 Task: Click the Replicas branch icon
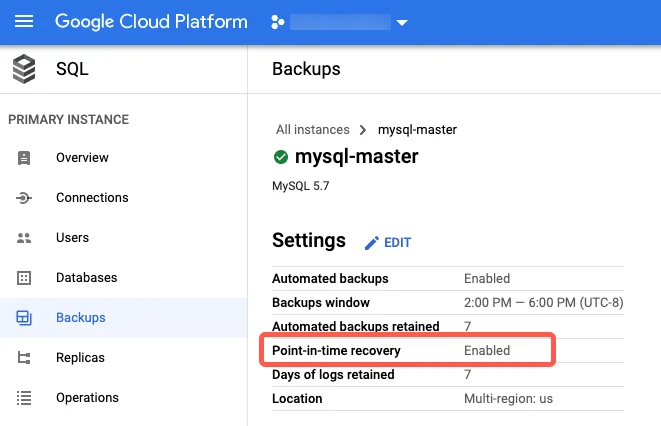pyautogui.click(x=24, y=358)
